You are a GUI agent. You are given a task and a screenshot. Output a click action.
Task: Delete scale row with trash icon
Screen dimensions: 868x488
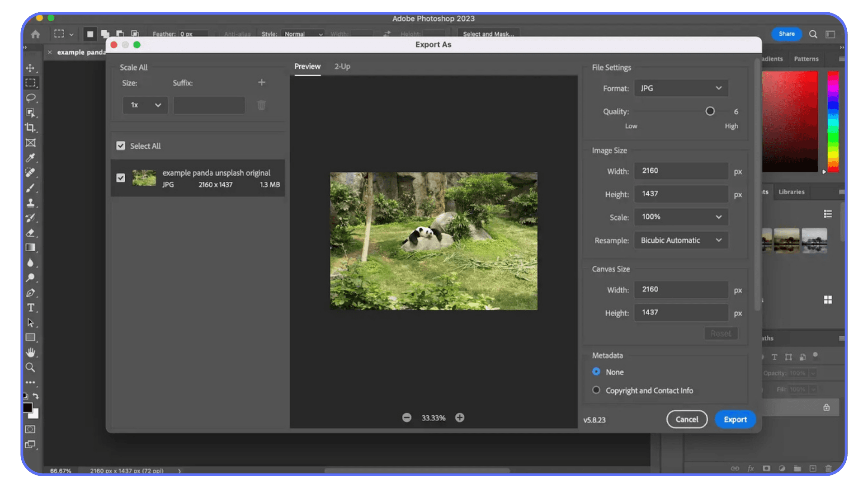[x=261, y=105]
